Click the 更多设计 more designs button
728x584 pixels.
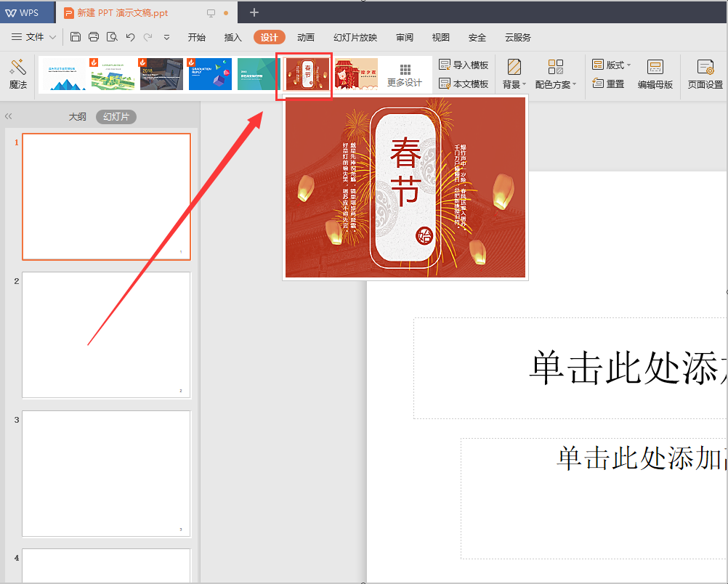coord(405,73)
